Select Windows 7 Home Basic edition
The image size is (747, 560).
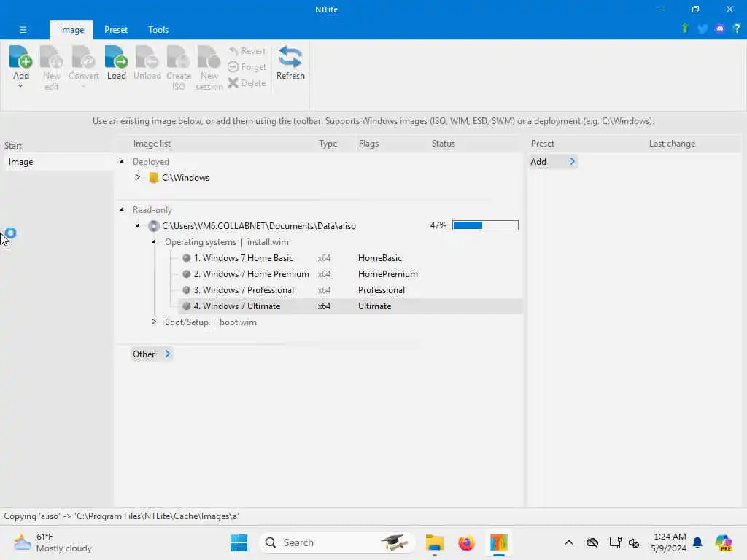coord(243,258)
